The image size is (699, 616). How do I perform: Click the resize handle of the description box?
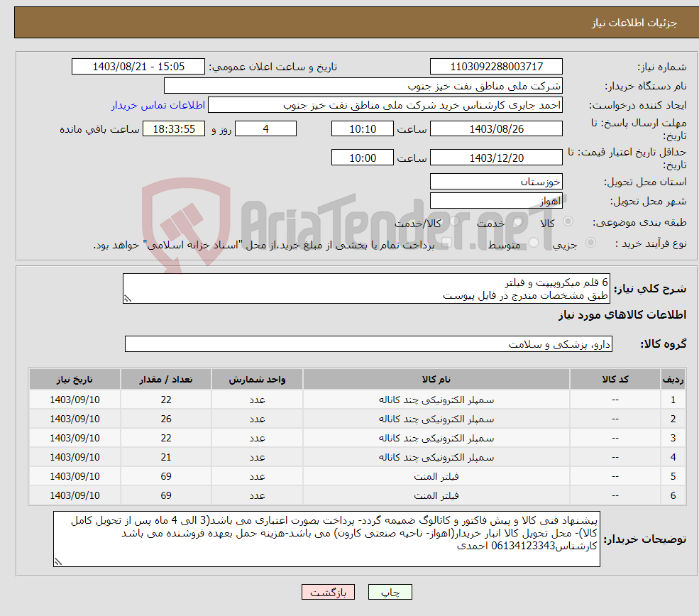click(x=128, y=299)
